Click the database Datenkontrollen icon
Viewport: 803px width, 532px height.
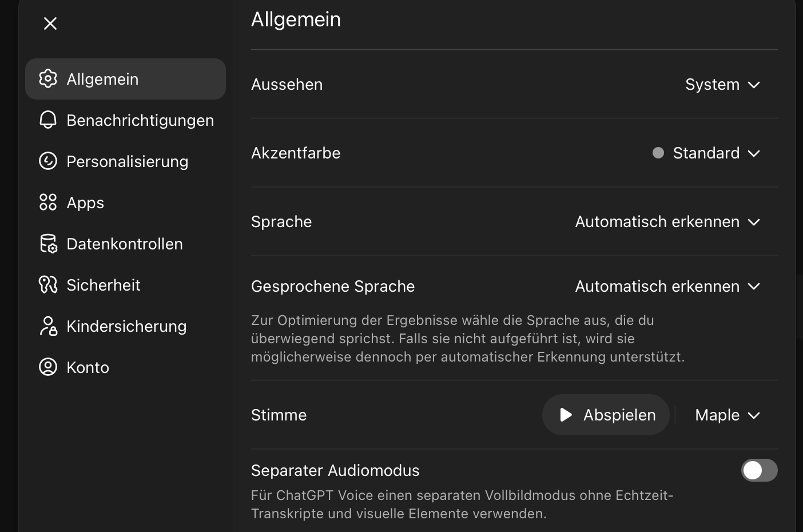(x=48, y=244)
